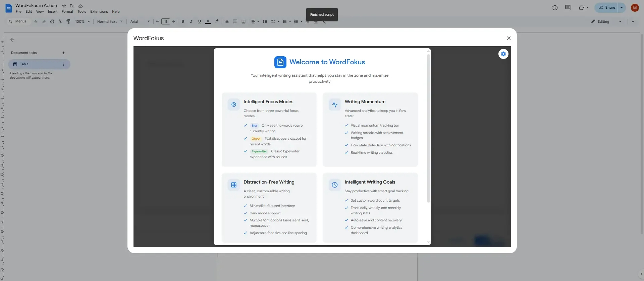Select Tab 1 in document tabs
The height and width of the screenshot is (281, 644).
click(39, 64)
